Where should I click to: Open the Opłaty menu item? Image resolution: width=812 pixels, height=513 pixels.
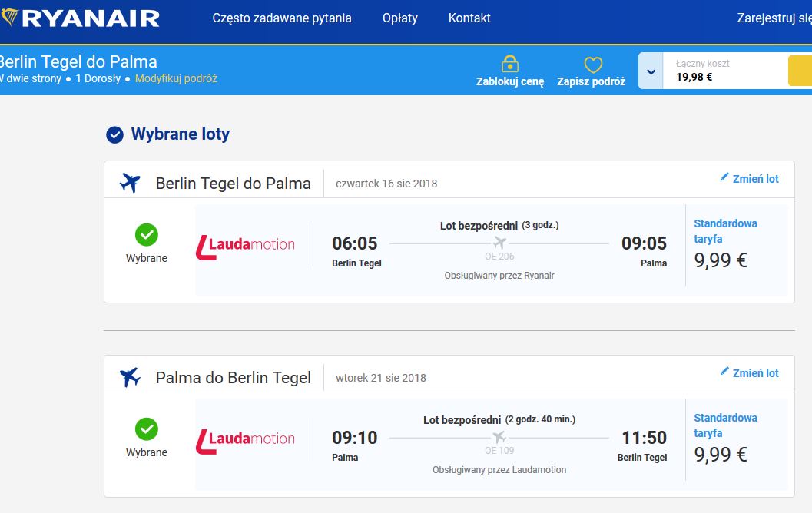pos(399,18)
